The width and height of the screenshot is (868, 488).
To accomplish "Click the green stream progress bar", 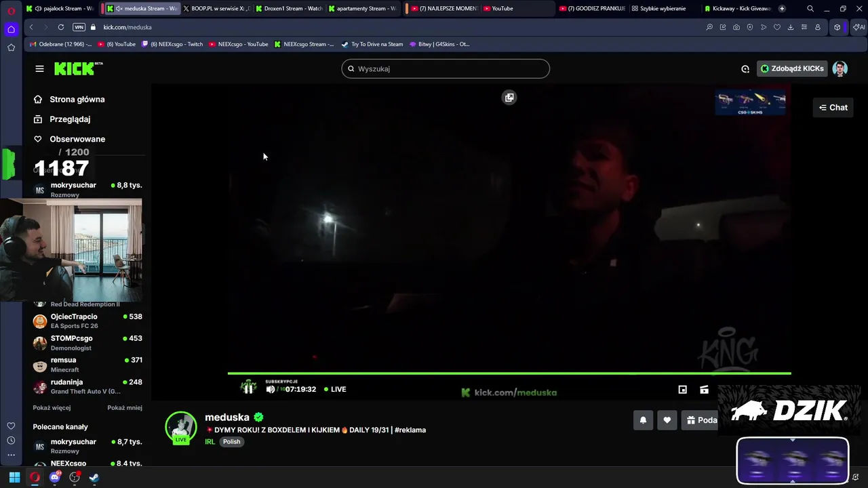I will click(509, 373).
